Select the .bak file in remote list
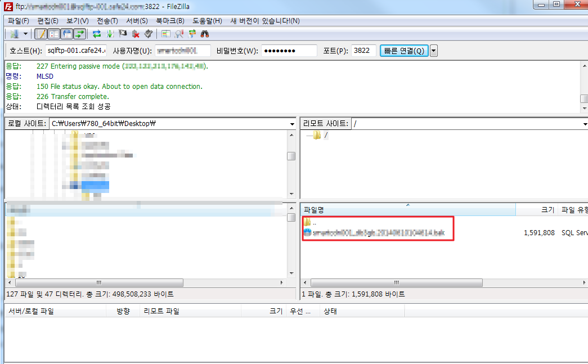The width and height of the screenshot is (588, 364). click(378, 232)
